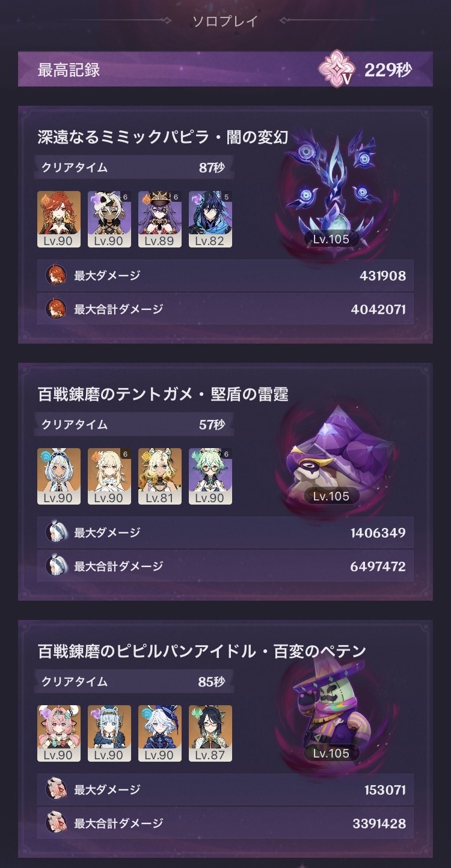451x868 pixels.
Task: Select the 最高記録 229秒 banner
Action: 226,70
